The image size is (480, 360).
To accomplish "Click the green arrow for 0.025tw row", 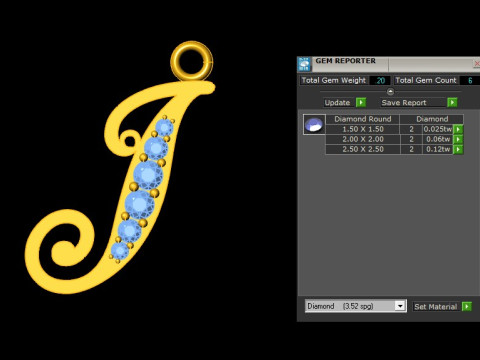I will (458, 129).
